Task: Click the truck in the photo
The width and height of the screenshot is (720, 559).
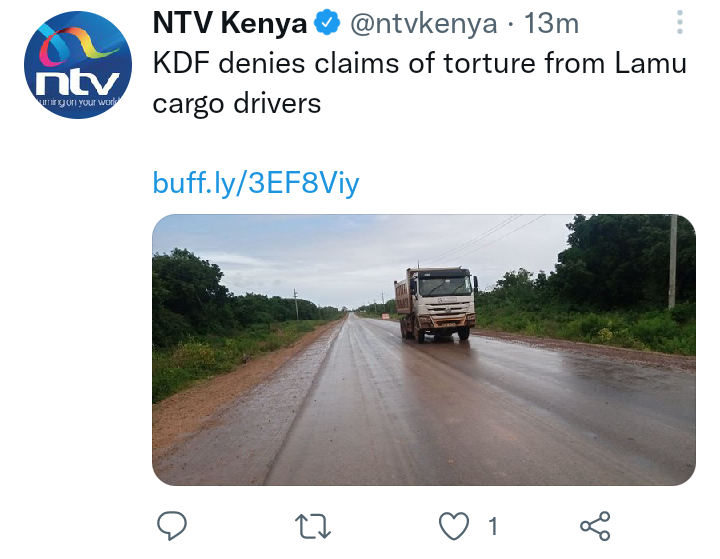Action: pos(436,305)
